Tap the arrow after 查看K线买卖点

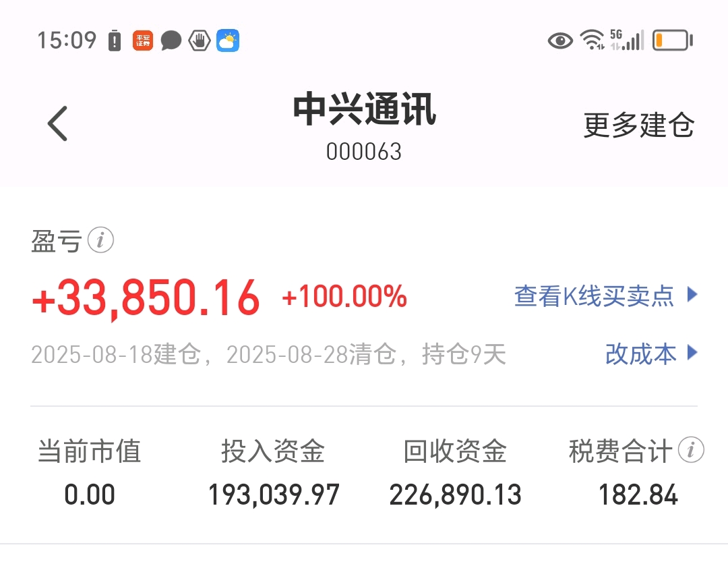692,295
